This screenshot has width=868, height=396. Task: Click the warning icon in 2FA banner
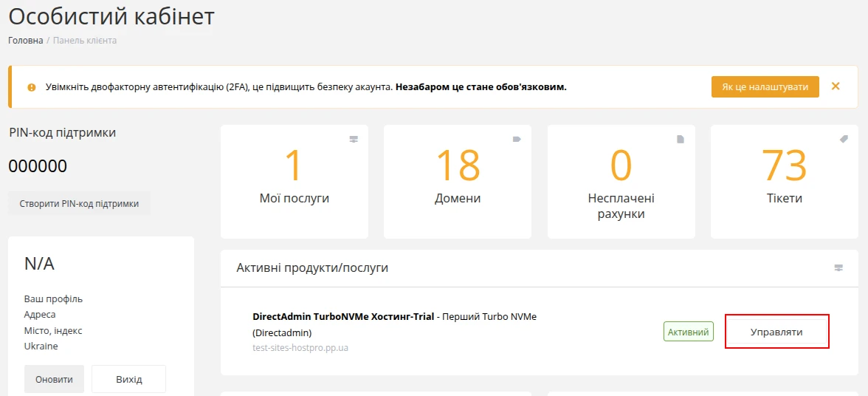[32, 87]
